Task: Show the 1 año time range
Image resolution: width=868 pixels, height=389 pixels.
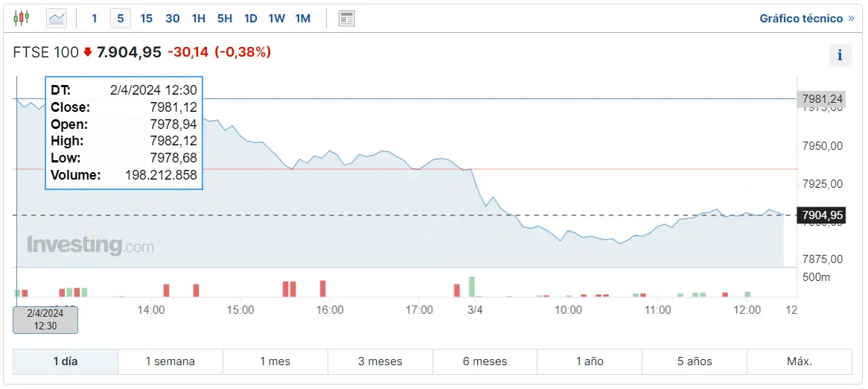Action: tap(590, 361)
